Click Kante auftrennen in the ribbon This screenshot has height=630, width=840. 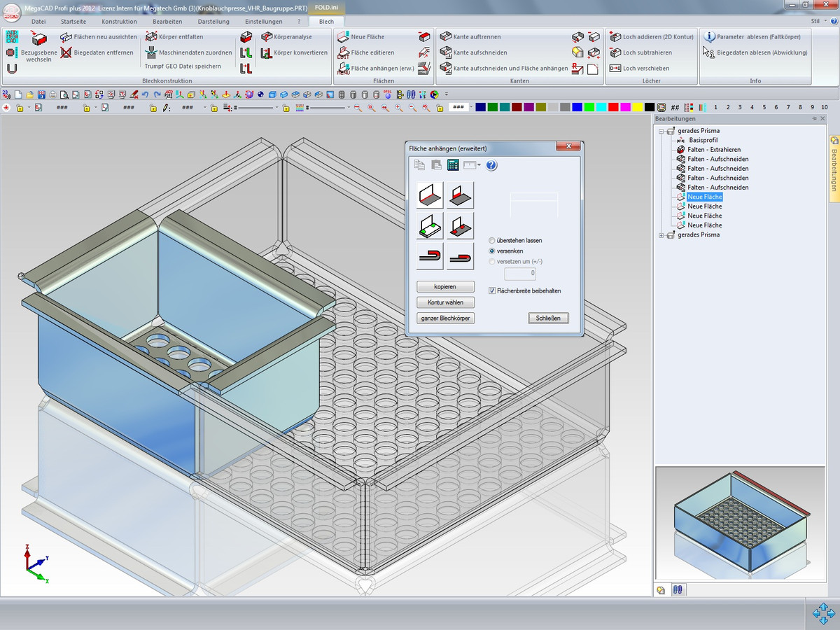tap(470, 36)
